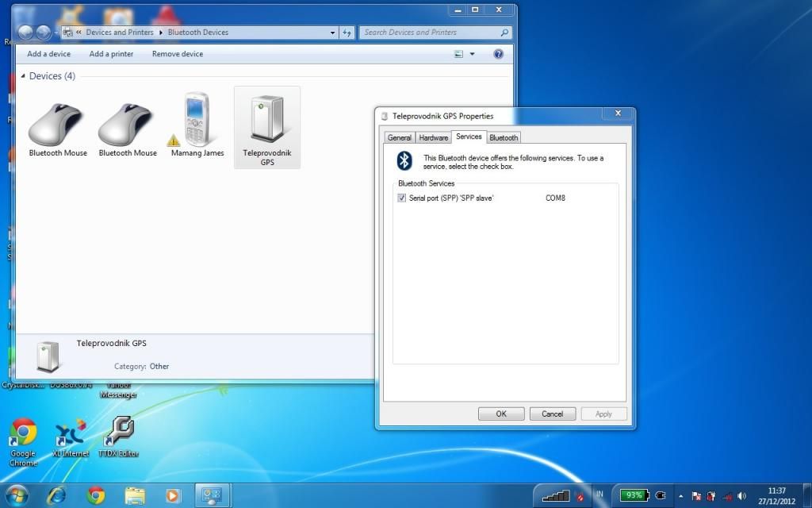Show hidden system tray icons
The width and height of the screenshot is (812, 508).
pyautogui.click(x=680, y=495)
